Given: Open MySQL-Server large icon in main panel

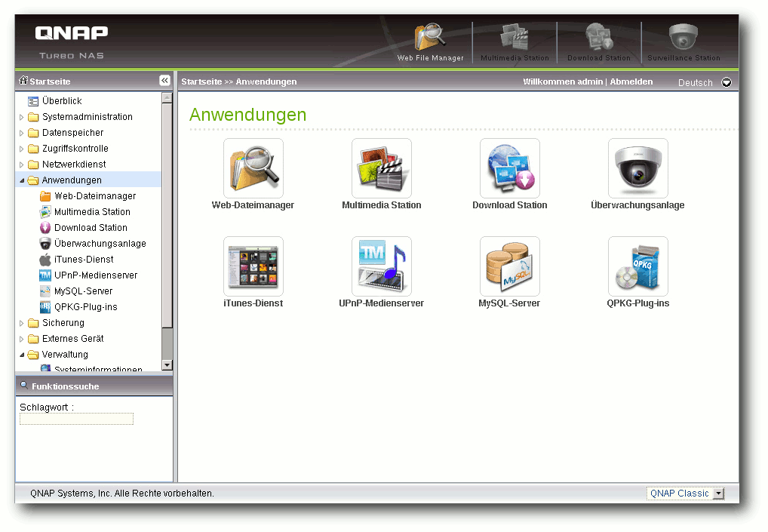Looking at the screenshot, I should (x=510, y=266).
